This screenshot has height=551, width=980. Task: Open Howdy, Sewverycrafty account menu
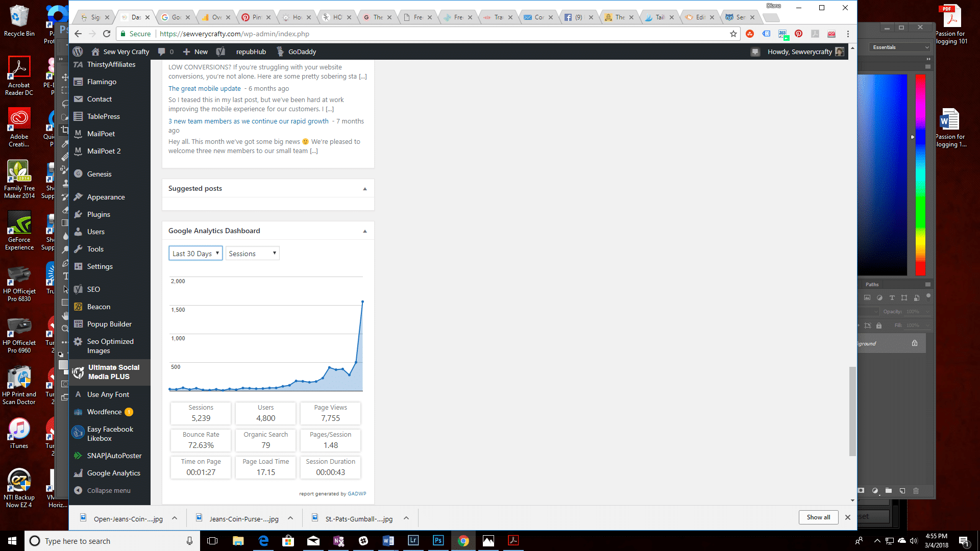(x=805, y=52)
